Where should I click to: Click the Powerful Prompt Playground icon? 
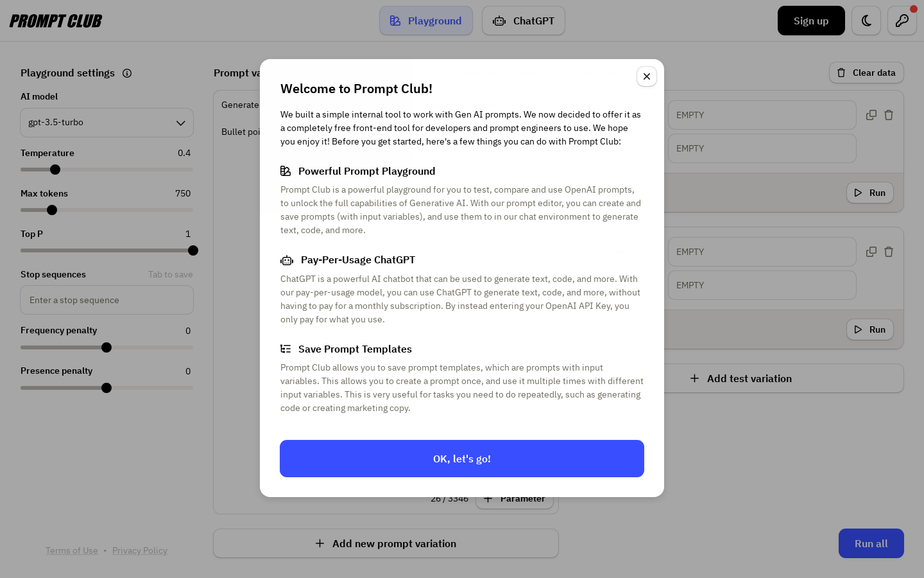(286, 171)
